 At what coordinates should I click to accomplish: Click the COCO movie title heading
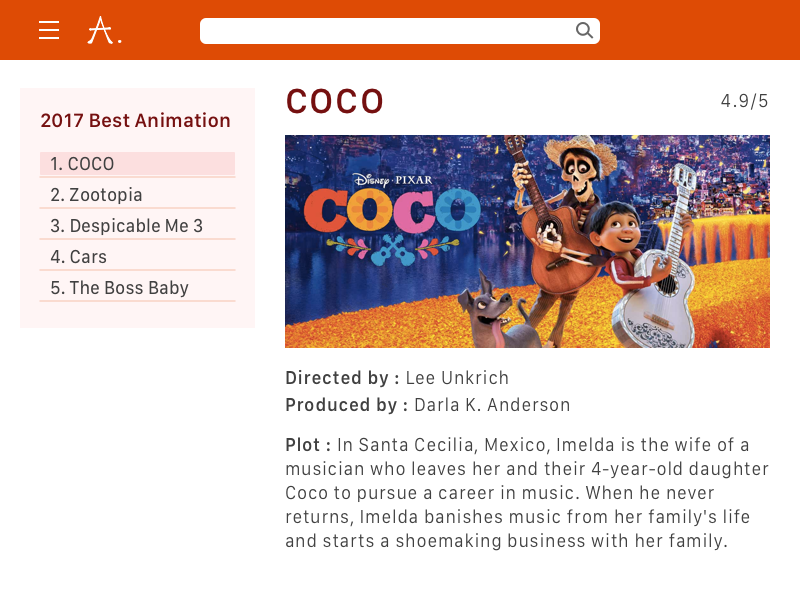[334, 101]
